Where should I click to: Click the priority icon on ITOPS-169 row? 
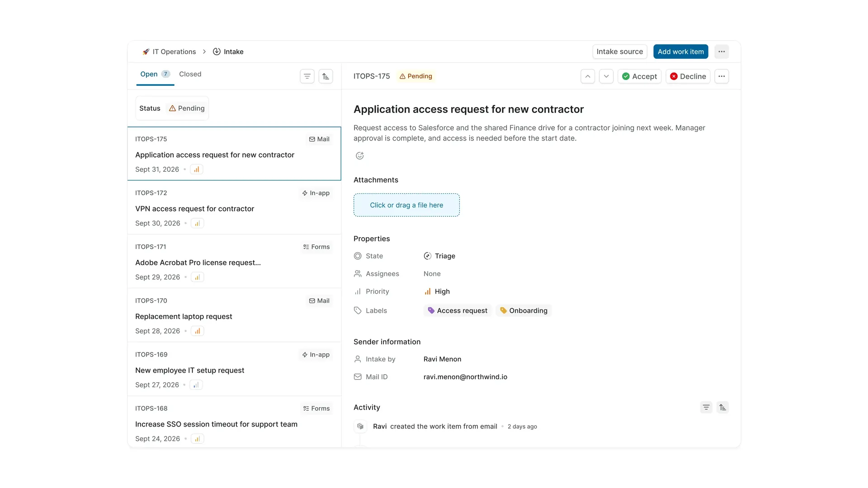click(x=196, y=385)
